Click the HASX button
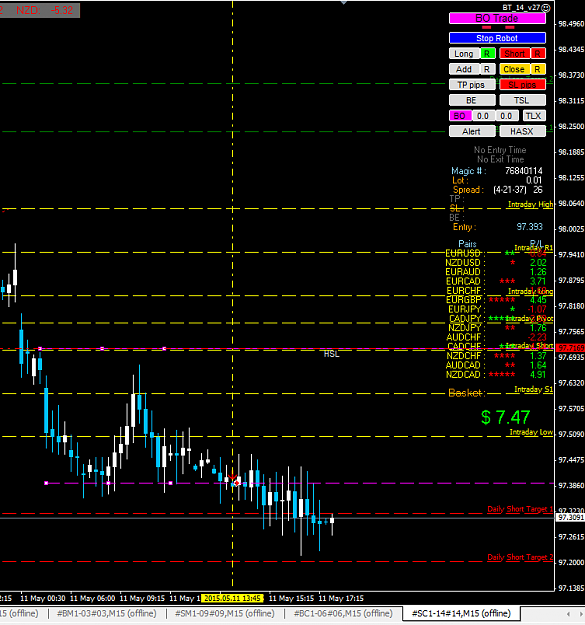Screen dimensions: 585x625 click(x=522, y=131)
